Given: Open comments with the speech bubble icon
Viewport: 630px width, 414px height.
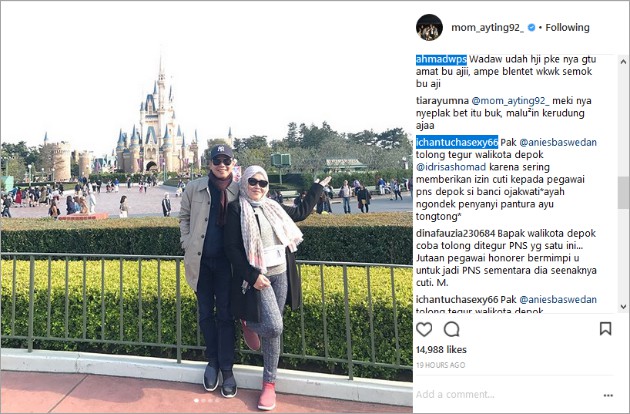Looking at the screenshot, I should pyautogui.click(x=452, y=329).
